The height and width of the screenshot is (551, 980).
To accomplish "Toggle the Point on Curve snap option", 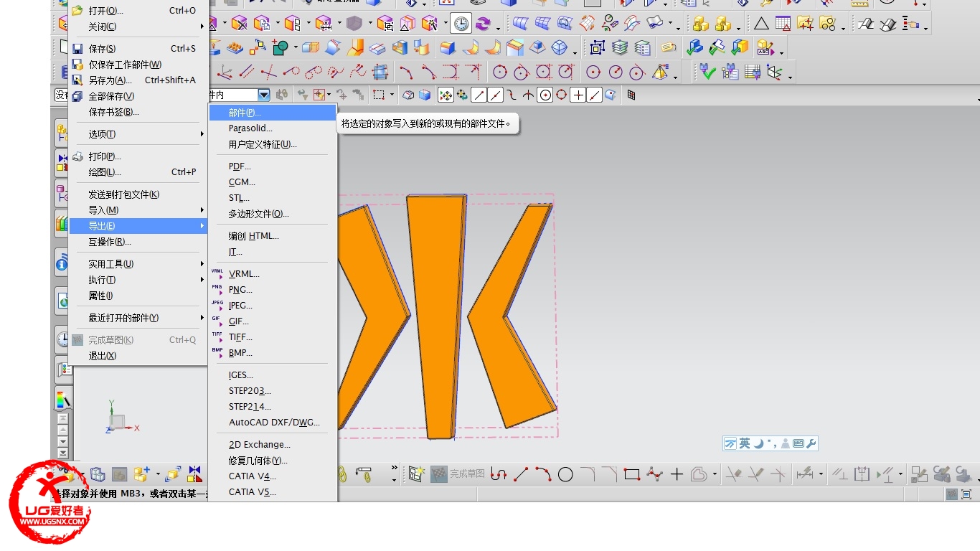I will click(x=595, y=95).
